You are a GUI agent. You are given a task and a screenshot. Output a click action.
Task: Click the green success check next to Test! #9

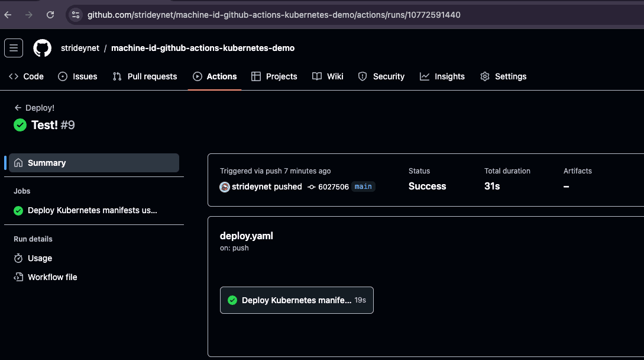pyautogui.click(x=20, y=125)
